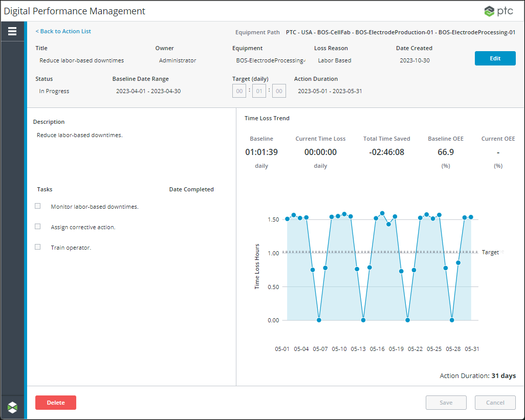
Task: Delete the action using the Delete button
Action: (55, 403)
